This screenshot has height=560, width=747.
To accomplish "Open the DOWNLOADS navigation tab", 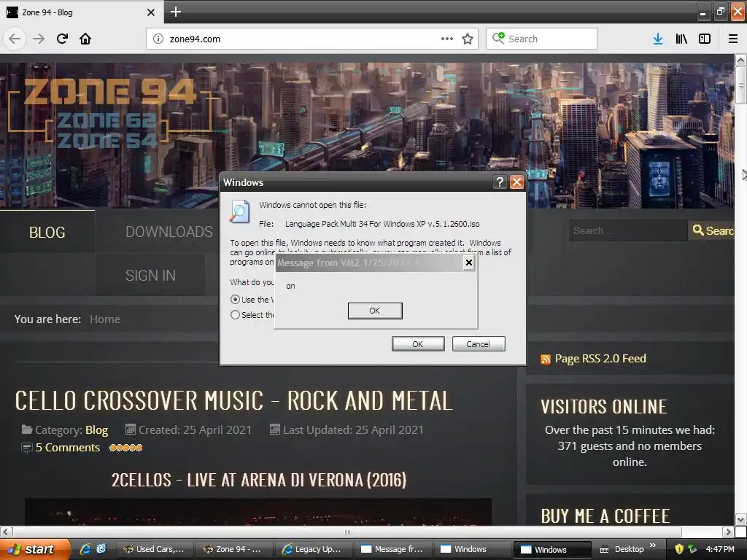I will tap(169, 232).
